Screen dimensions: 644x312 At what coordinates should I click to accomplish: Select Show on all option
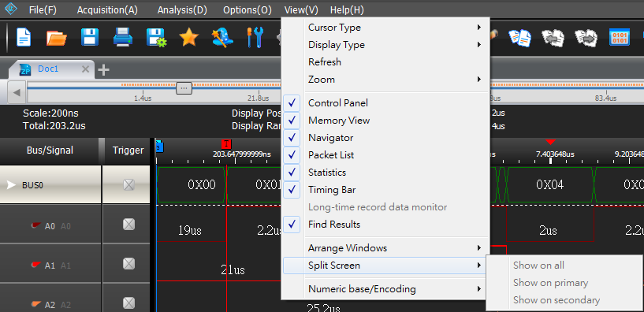564,266
